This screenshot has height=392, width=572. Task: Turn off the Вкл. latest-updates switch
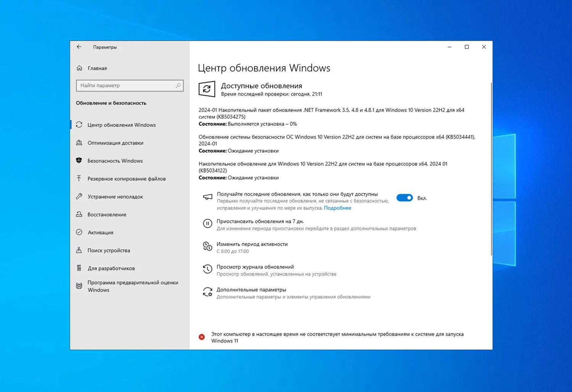click(x=405, y=198)
